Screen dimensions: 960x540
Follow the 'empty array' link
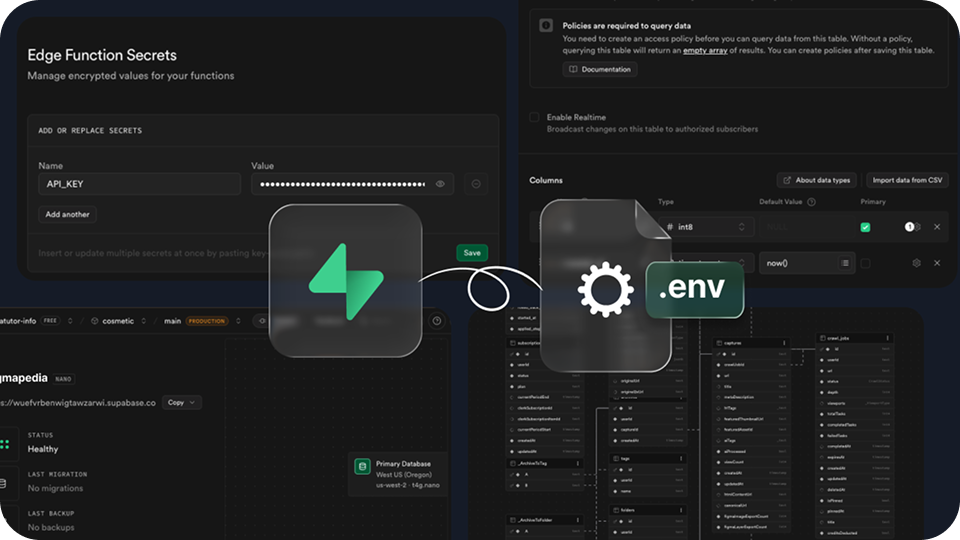(x=705, y=51)
